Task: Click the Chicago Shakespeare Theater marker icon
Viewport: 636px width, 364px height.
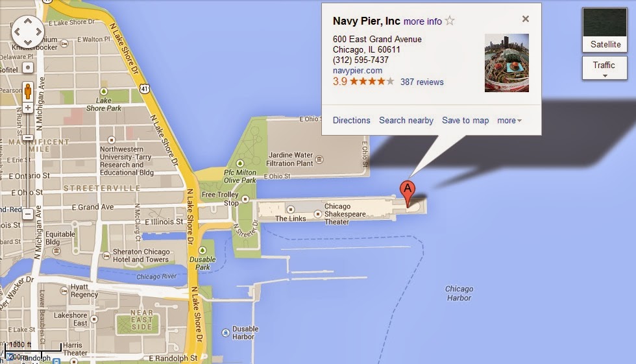Action: (x=317, y=213)
